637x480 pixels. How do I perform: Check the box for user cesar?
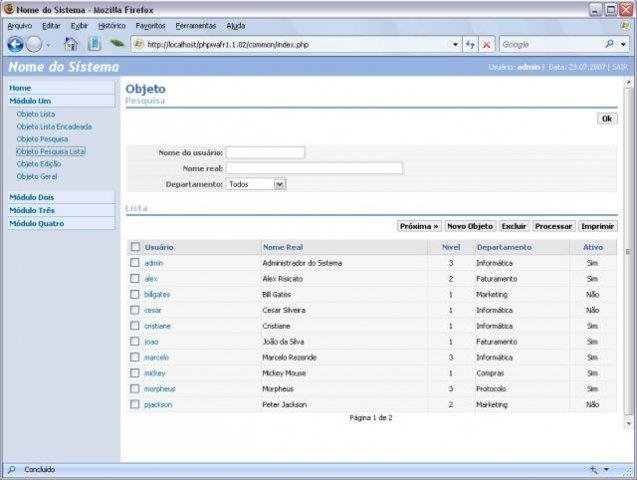point(135,310)
